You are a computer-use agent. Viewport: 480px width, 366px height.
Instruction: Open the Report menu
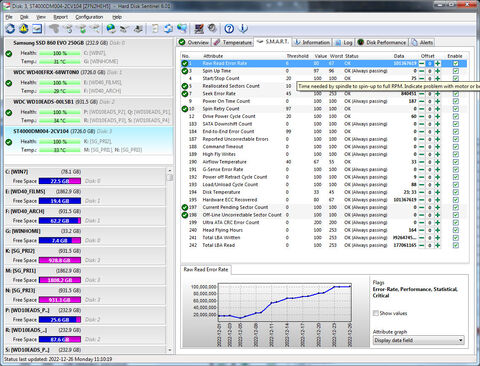tap(60, 17)
